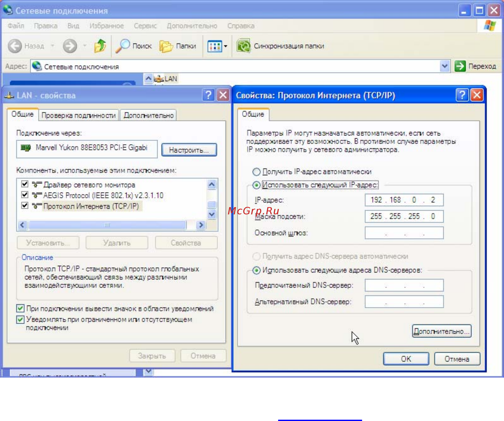Click the Маска подсети field
Viewport: 504px width, 421px height.
[x=404, y=216]
